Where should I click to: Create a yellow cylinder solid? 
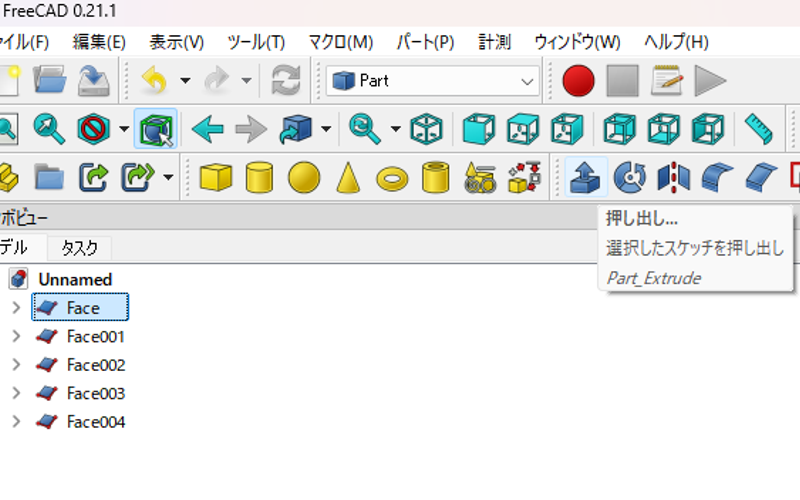click(x=259, y=177)
